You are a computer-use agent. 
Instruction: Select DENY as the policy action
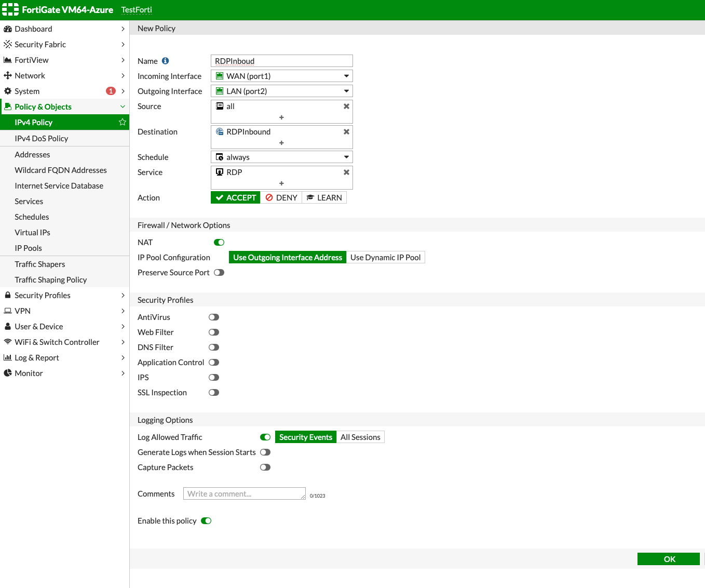coord(281,197)
